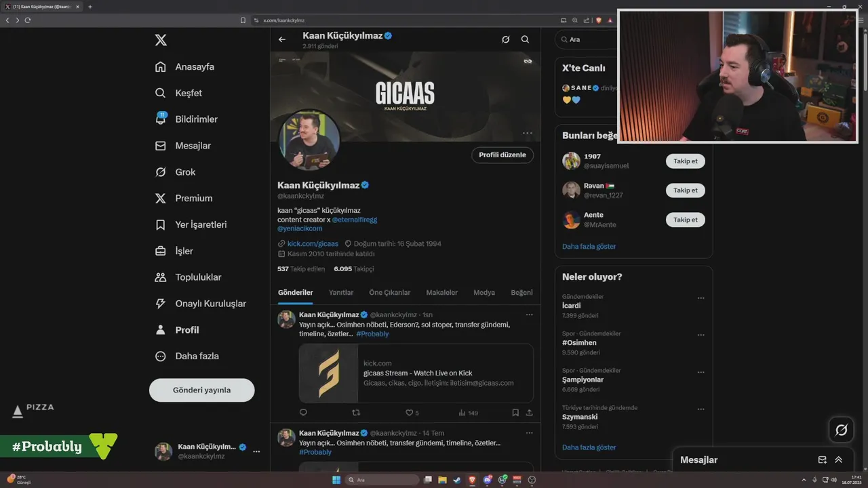Follow Rəvan with Takip et

point(685,190)
